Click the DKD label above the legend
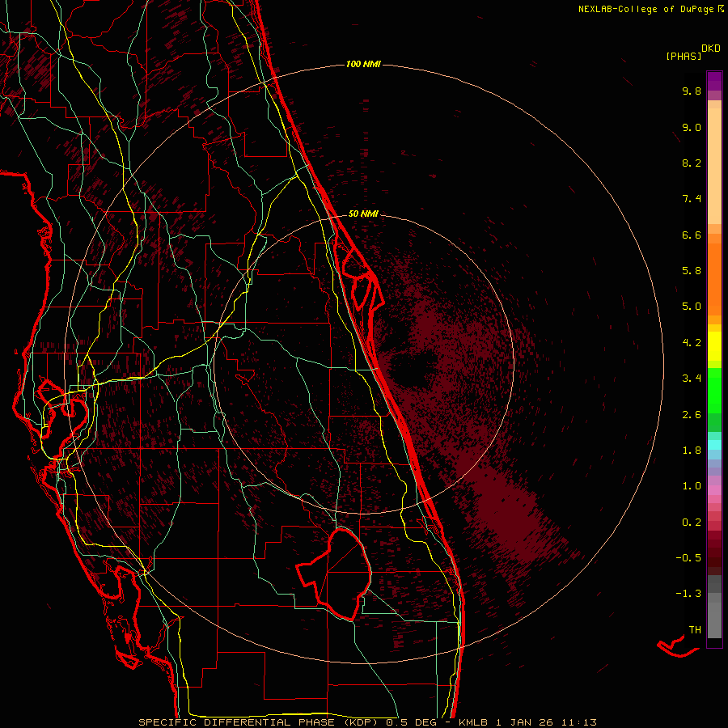728x728 pixels. (x=711, y=49)
